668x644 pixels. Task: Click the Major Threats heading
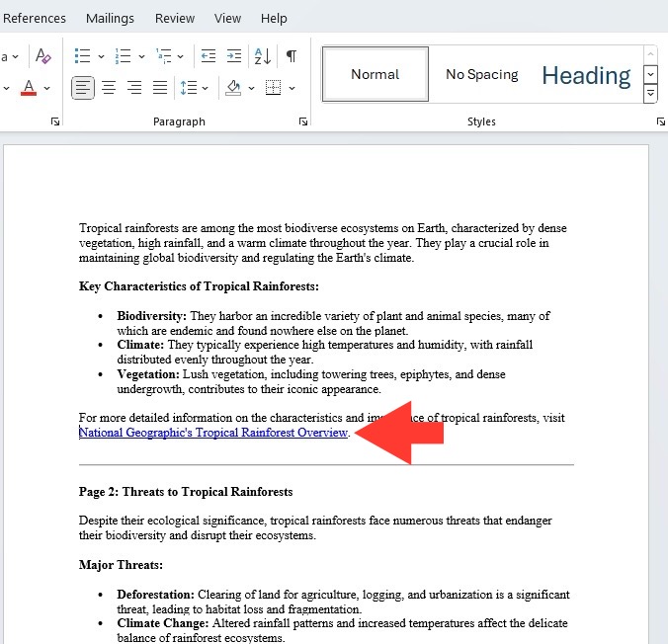tap(121, 565)
